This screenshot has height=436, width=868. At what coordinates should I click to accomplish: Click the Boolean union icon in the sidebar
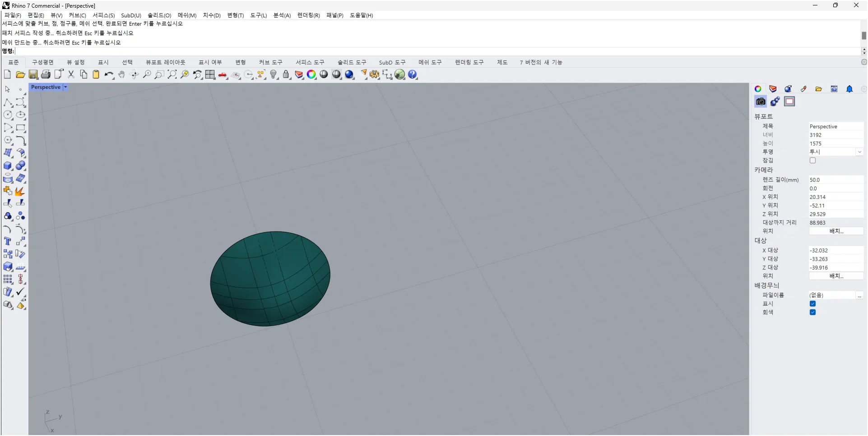tap(8, 216)
